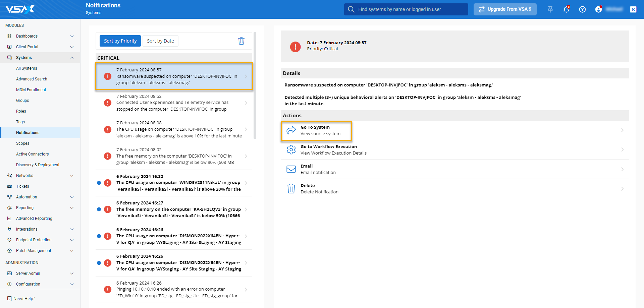Viewport: 644px width, 308px height.
Task: Open the Need Help? link
Action: [24, 299]
